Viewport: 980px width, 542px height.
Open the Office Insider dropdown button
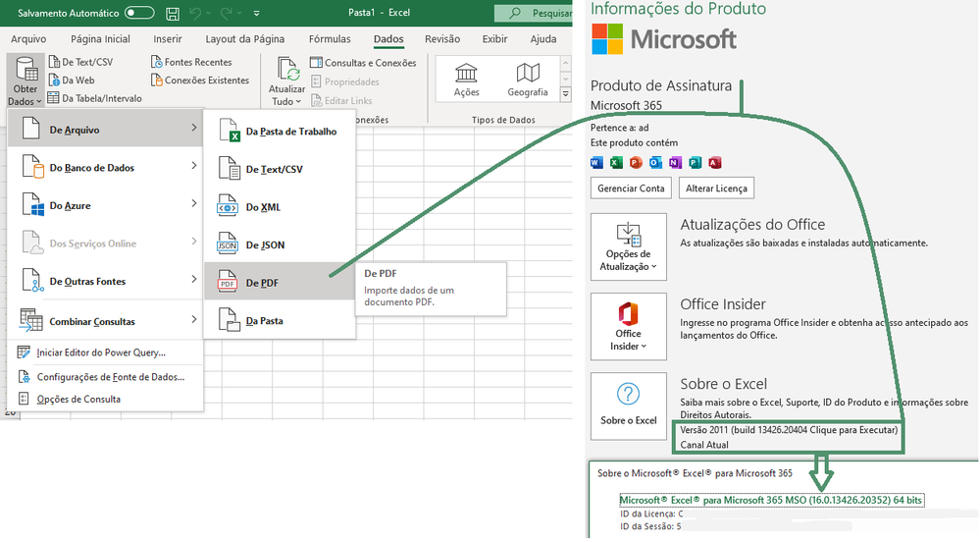point(628,326)
